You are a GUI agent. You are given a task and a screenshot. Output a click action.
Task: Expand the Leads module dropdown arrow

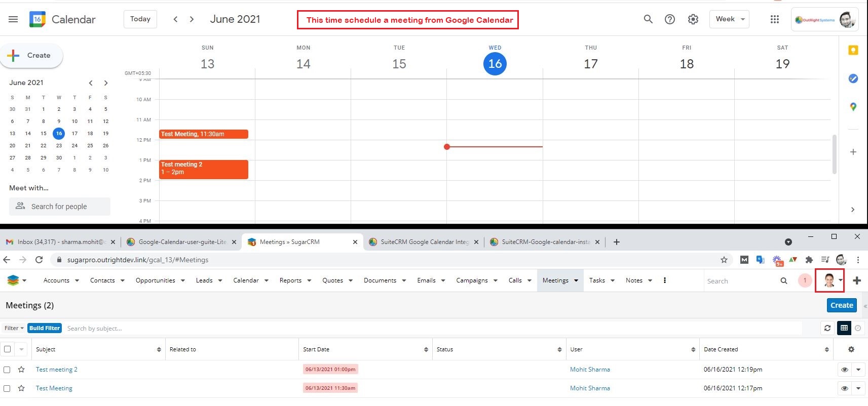click(x=220, y=280)
